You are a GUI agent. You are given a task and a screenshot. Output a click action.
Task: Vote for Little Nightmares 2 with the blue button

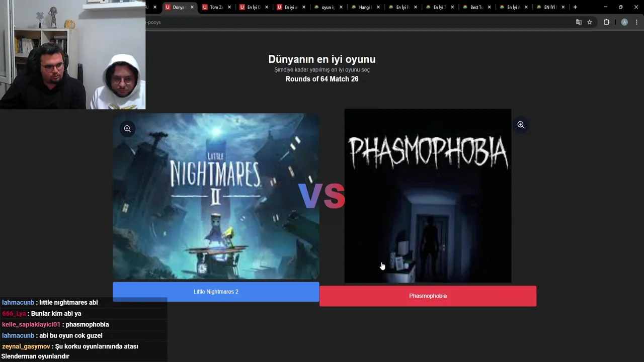coord(216,292)
